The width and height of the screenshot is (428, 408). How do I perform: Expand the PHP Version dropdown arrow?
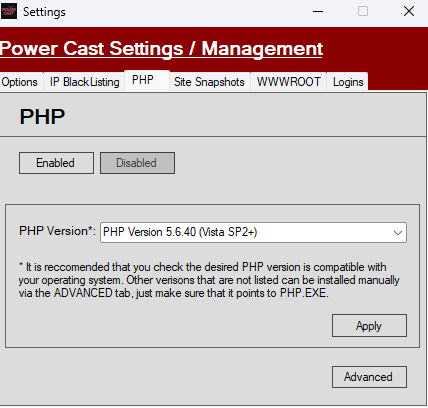[398, 232]
